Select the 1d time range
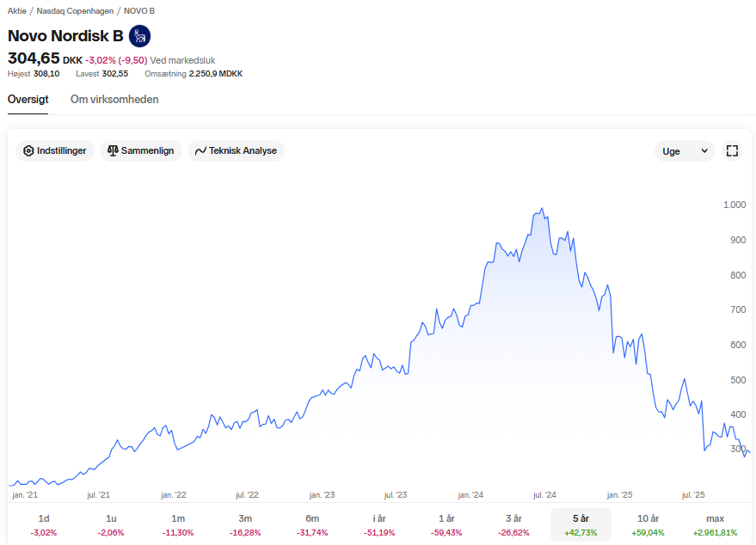The width and height of the screenshot is (756, 545). 43,524
